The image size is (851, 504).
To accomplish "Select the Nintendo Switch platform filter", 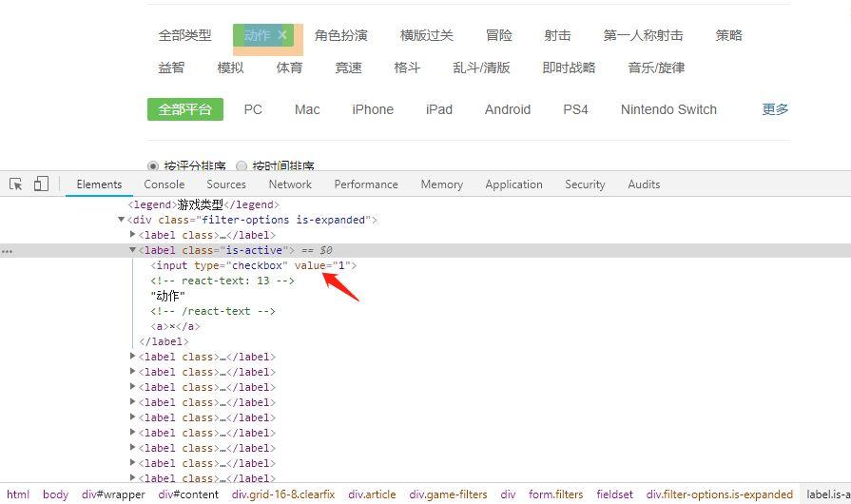I will [668, 109].
